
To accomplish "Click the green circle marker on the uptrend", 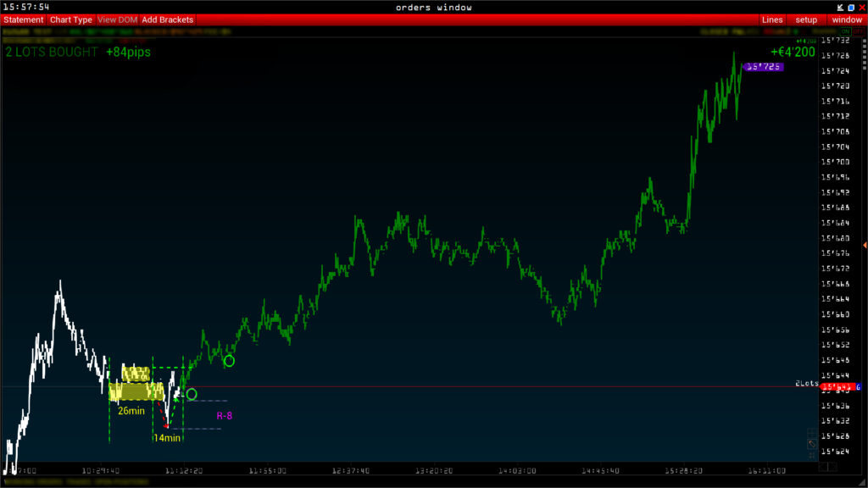I will 229,361.
